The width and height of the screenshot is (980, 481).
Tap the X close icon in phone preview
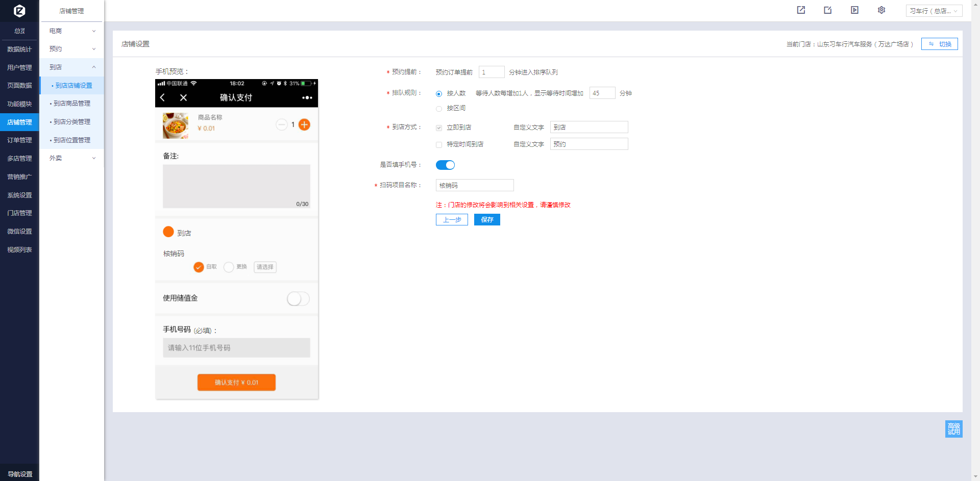tap(183, 97)
